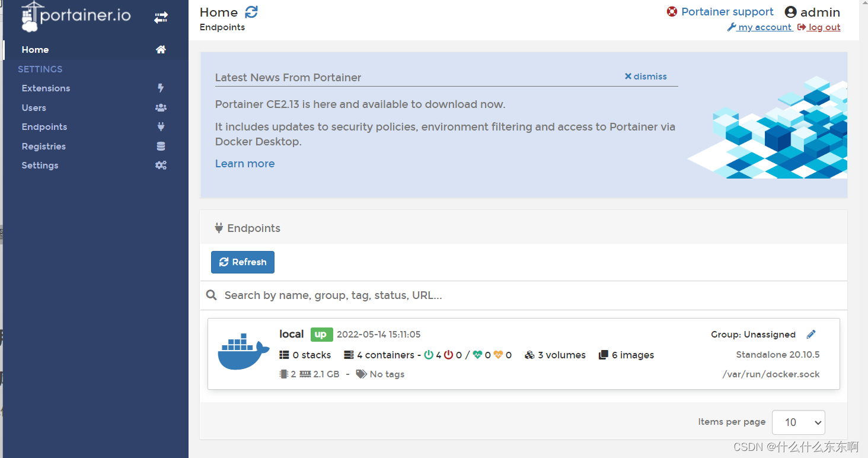Click the log out link

coord(819,27)
